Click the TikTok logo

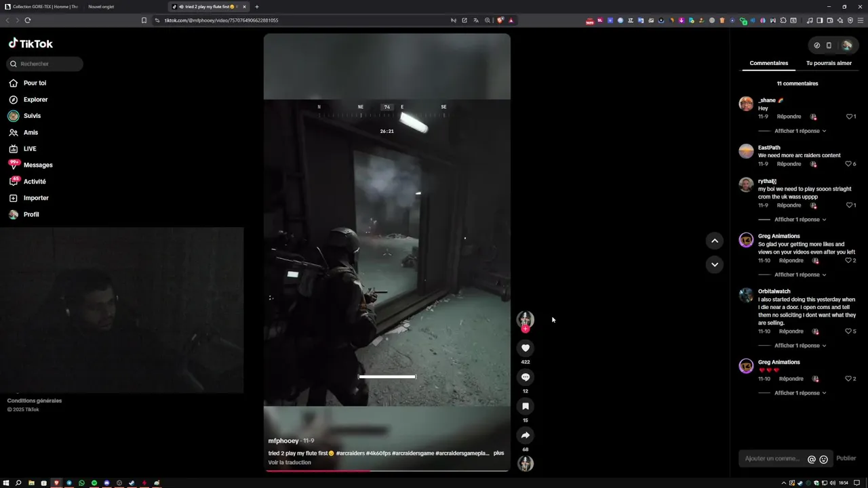point(31,43)
